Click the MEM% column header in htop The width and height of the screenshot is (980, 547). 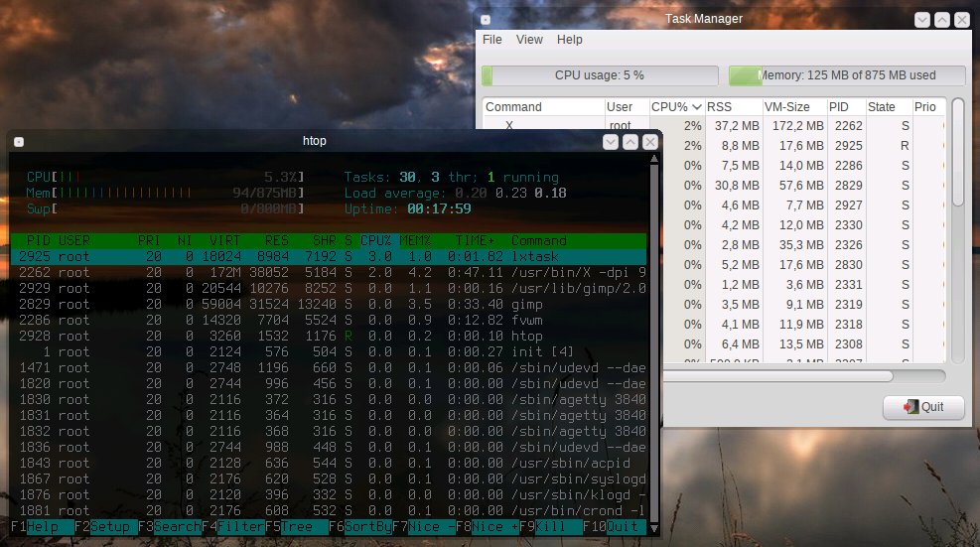[x=416, y=240]
